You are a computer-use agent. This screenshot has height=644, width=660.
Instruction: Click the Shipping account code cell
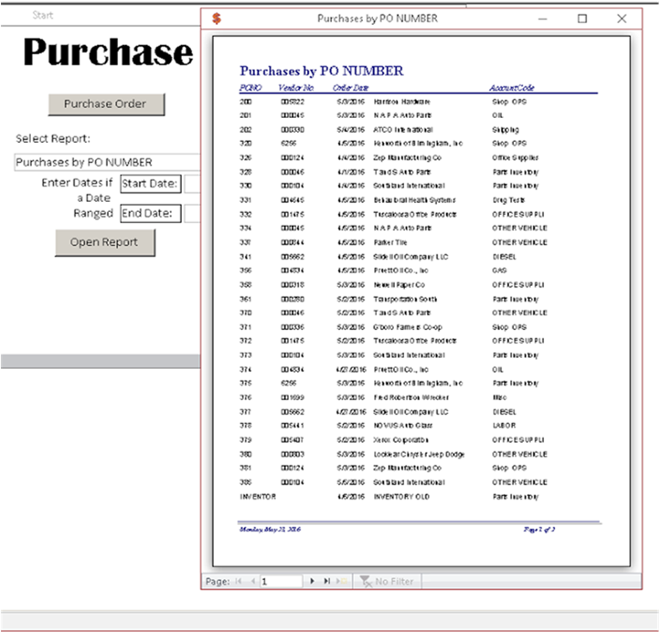tap(505, 130)
